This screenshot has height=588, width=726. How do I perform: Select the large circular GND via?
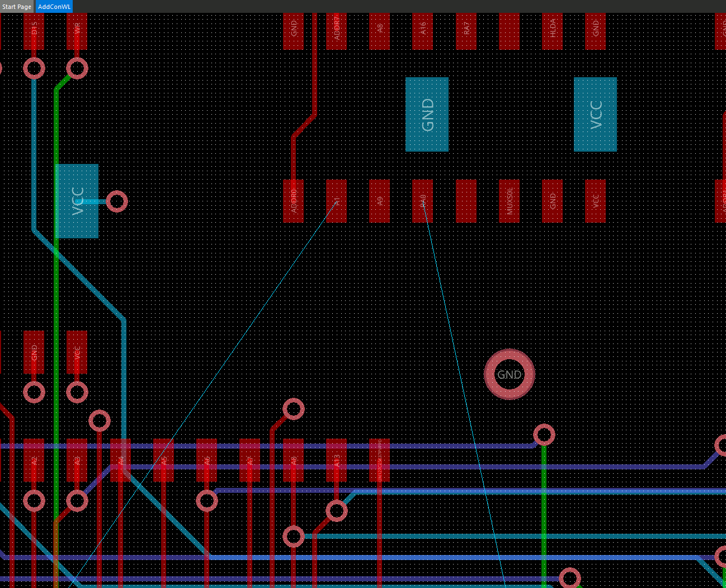coord(509,374)
